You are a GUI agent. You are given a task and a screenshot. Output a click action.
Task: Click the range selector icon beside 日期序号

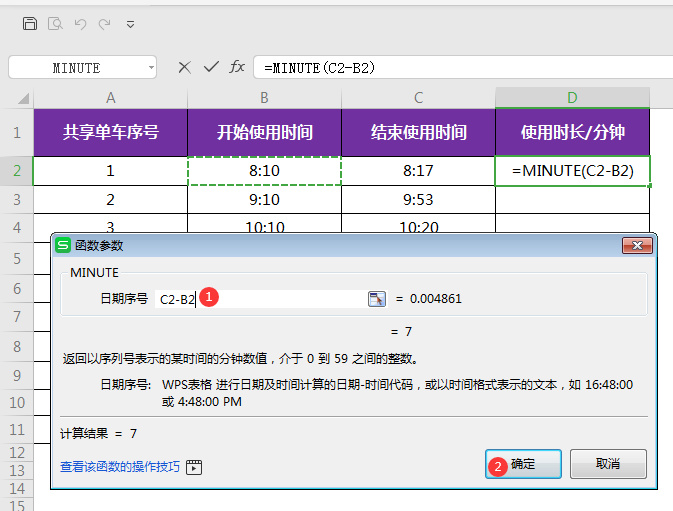pos(376,298)
